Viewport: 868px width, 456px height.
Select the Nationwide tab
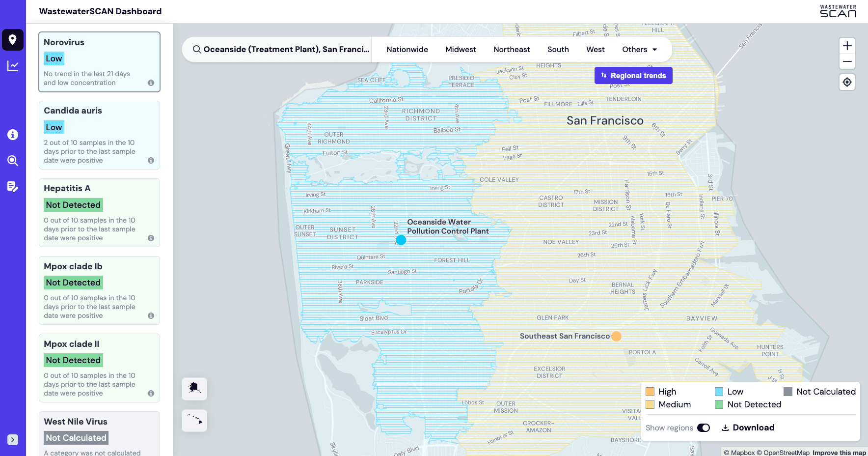coord(407,50)
